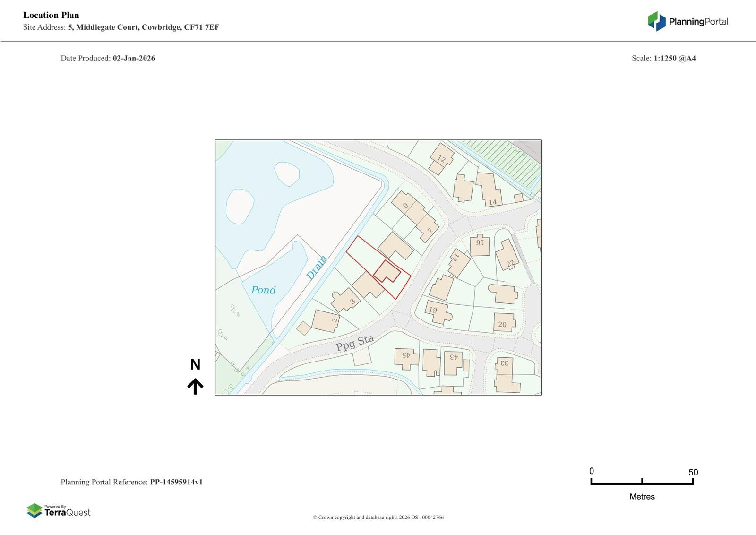Click the Crown copyright notice text

coord(378,518)
